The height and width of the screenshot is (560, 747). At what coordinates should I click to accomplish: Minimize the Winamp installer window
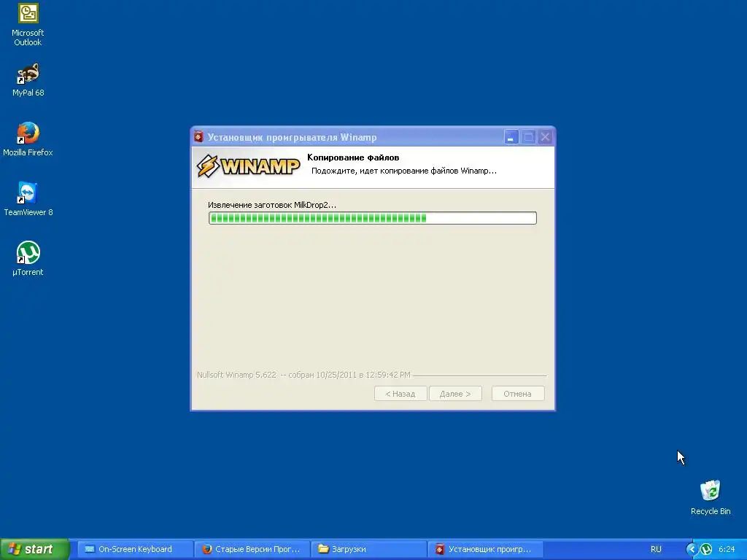point(511,137)
